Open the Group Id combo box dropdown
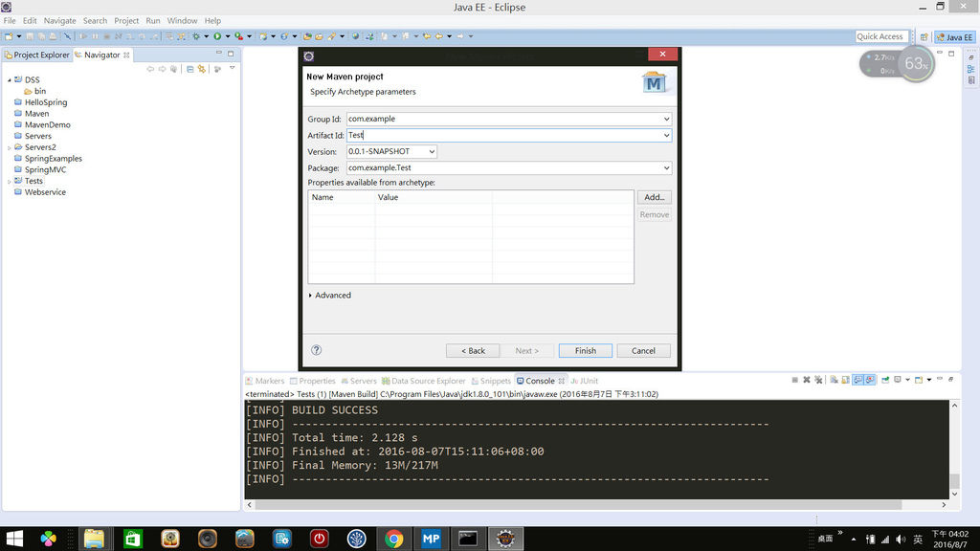The height and width of the screenshot is (551, 980). 666,120
